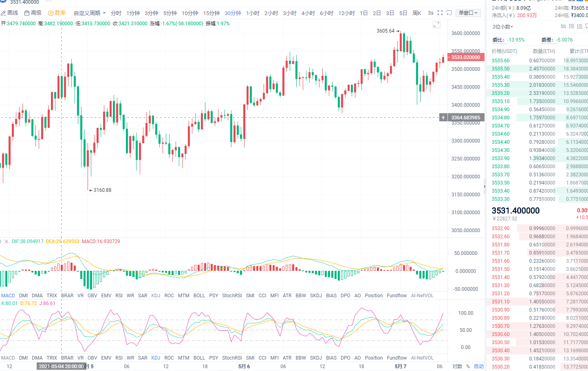Click the 数量(ETH) column header
588x371 pixels.
pyautogui.click(x=544, y=51)
